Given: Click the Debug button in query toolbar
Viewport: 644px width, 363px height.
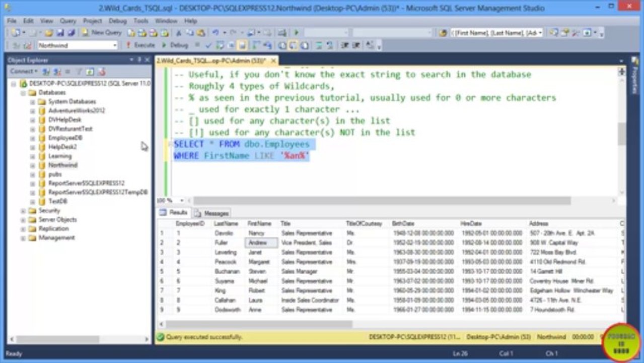Looking at the screenshot, I should point(175,45).
